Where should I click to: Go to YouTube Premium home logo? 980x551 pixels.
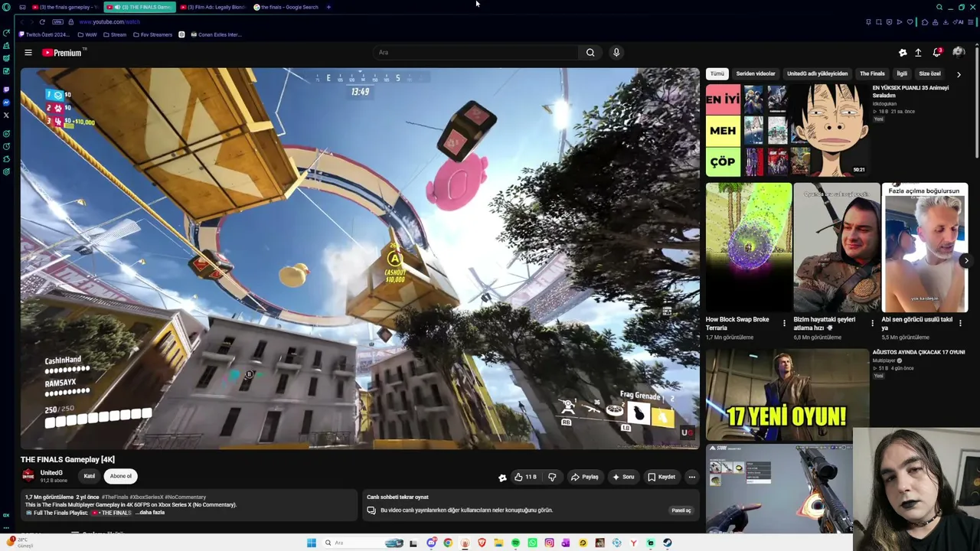(64, 53)
